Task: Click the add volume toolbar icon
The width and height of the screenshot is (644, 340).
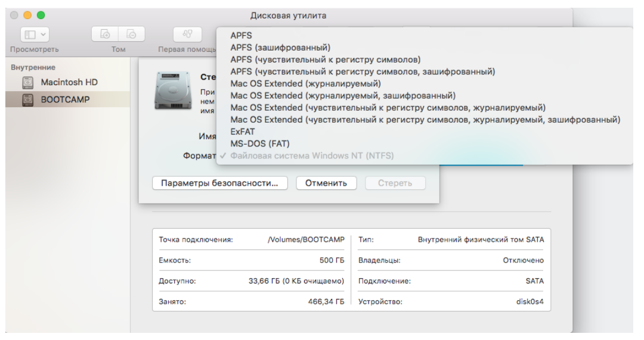Action: coord(105,35)
